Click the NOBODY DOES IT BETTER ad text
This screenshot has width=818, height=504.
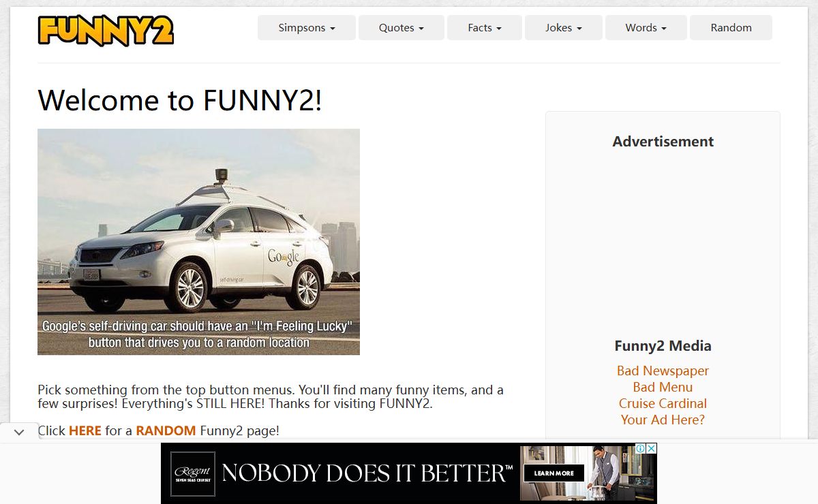click(367, 473)
